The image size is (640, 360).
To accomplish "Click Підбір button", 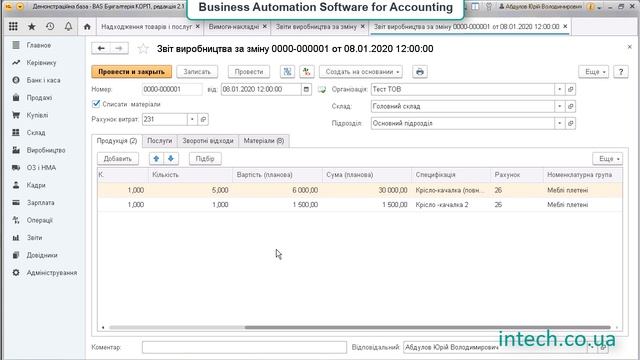I will 205,159.
